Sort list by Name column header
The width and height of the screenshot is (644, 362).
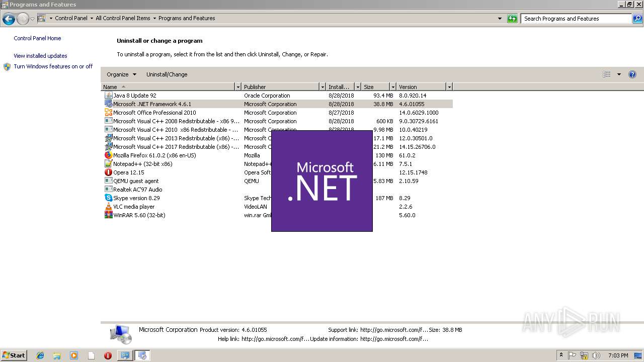tap(168, 87)
